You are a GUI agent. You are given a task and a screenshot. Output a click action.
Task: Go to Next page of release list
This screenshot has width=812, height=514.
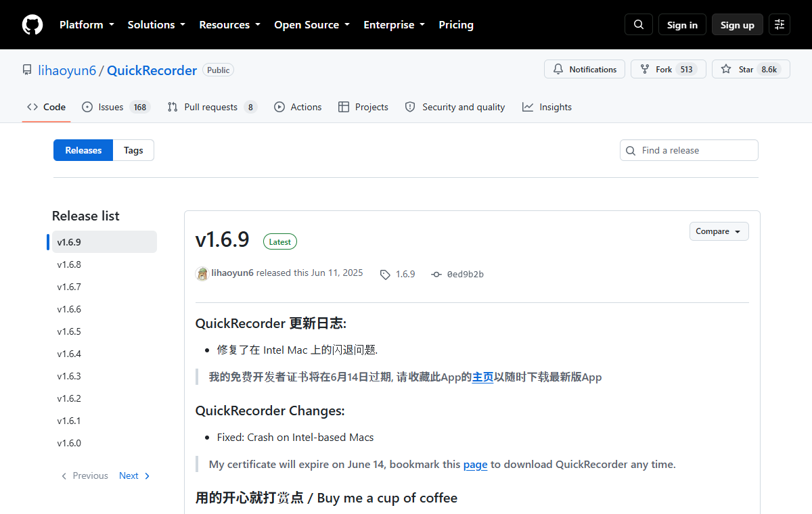pyautogui.click(x=135, y=476)
